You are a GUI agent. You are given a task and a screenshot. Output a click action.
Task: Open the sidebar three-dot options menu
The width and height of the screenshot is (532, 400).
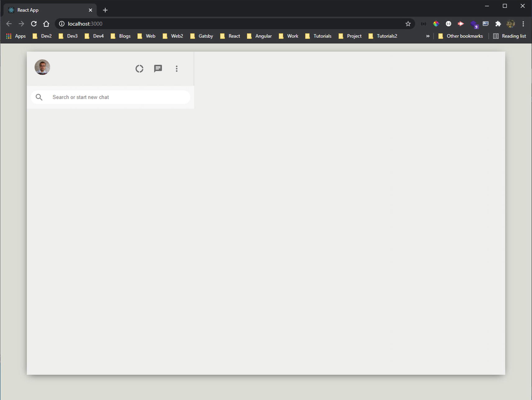click(x=176, y=69)
